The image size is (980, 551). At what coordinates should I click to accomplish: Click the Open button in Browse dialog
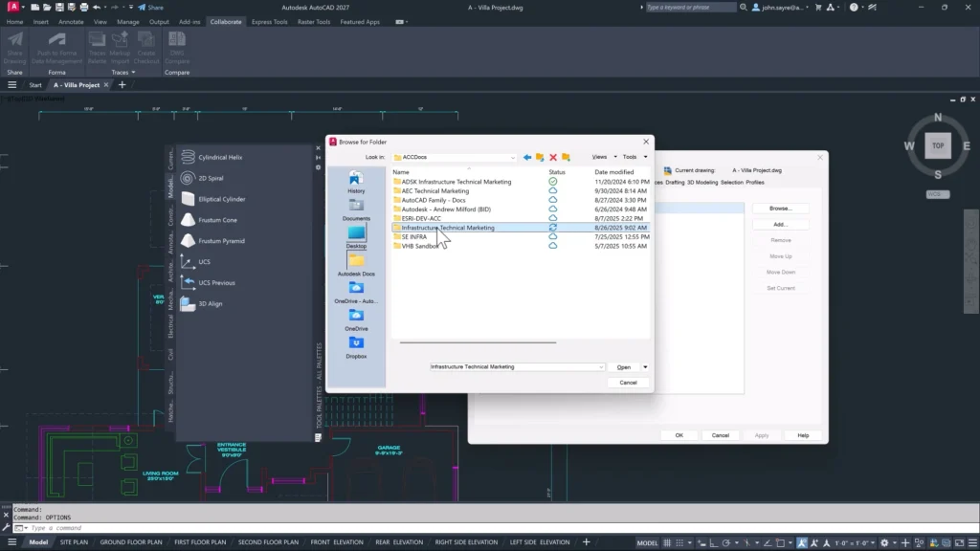624,367
